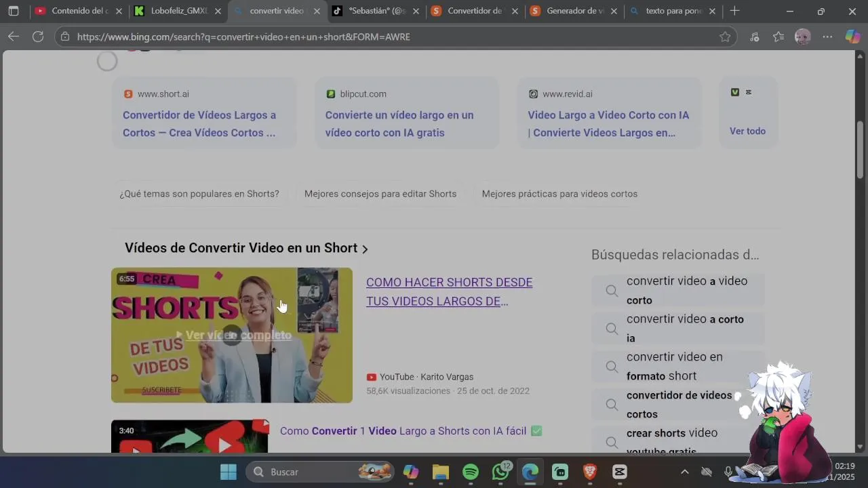Click the 'Búsquedas relacionadas d...' heading

(675, 255)
